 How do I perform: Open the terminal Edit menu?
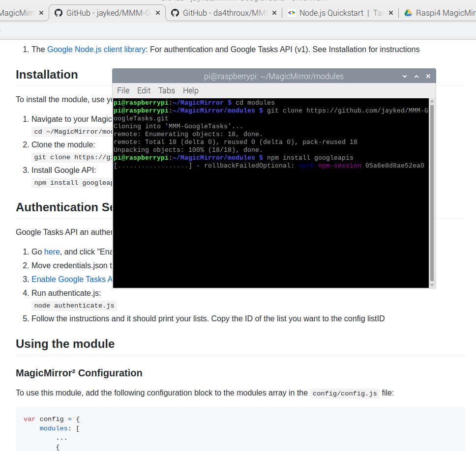click(x=144, y=91)
